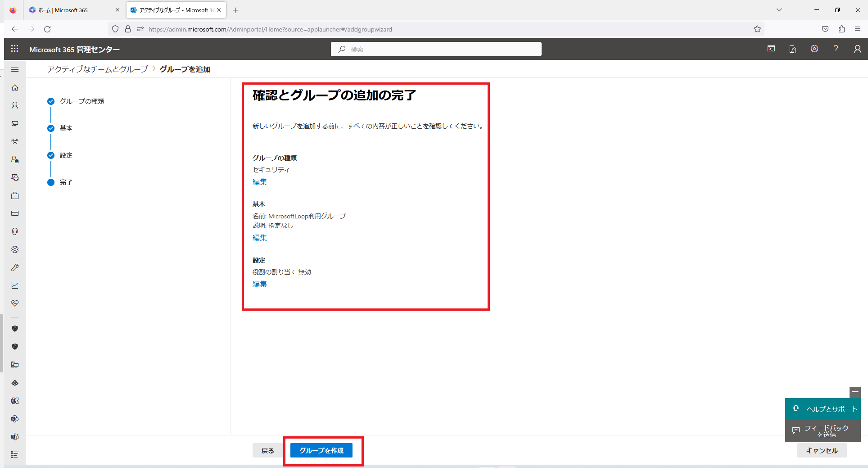
Task: Open Exchange admin center sidebar icon
Action: click(x=15, y=401)
